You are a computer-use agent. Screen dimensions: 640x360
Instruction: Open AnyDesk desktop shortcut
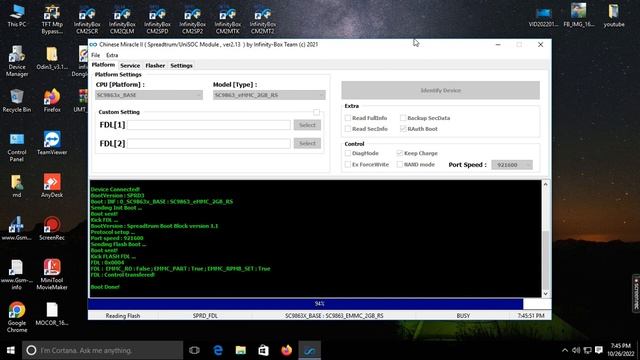tap(52, 186)
